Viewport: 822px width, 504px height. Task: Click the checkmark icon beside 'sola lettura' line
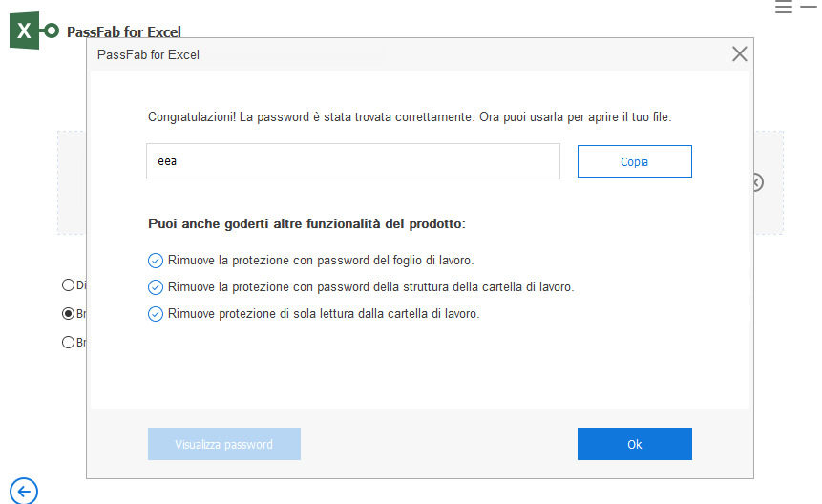tap(156, 313)
